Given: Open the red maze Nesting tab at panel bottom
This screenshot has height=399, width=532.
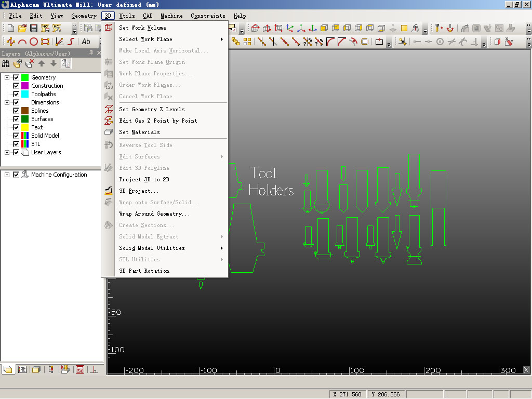Looking at the screenshot, I should (x=80, y=369).
